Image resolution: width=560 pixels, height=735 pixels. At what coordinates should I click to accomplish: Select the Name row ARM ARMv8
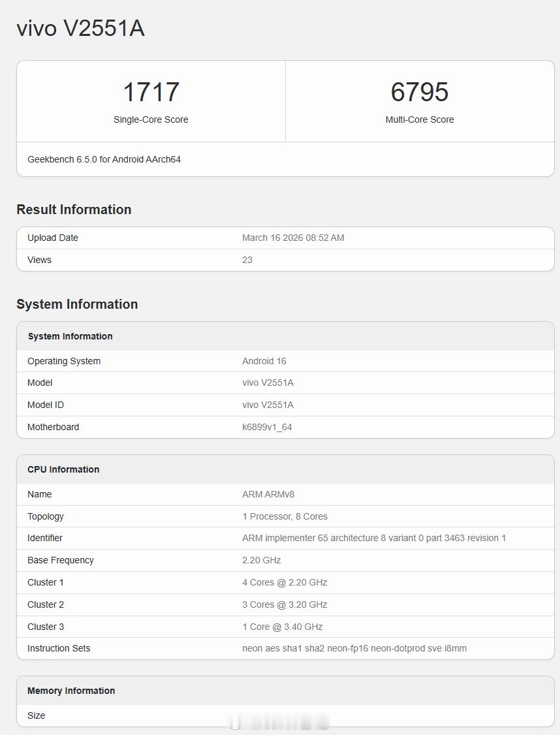(x=267, y=494)
